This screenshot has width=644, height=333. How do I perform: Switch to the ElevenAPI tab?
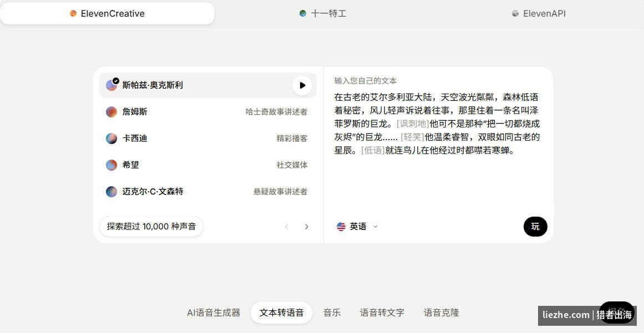point(539,13)
